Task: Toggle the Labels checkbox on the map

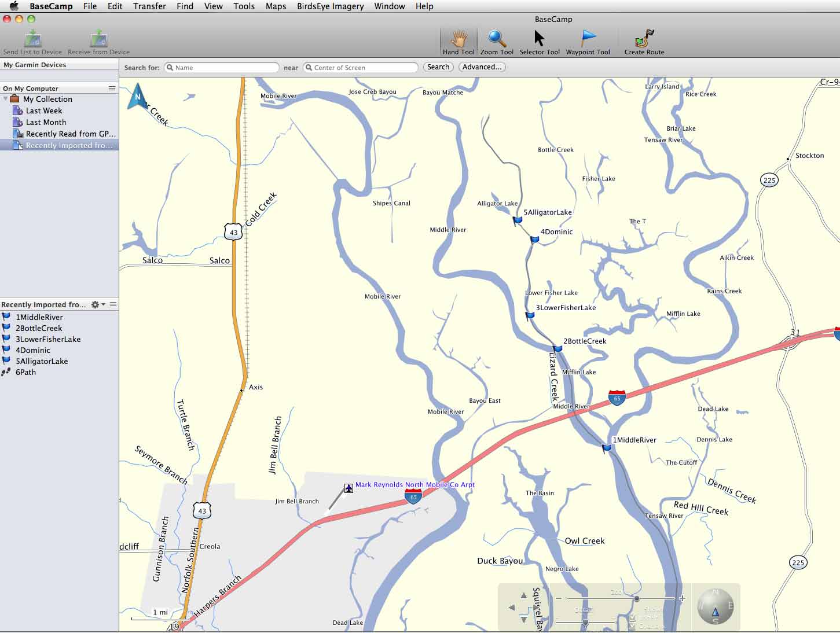Action: (x=632, y=618)
